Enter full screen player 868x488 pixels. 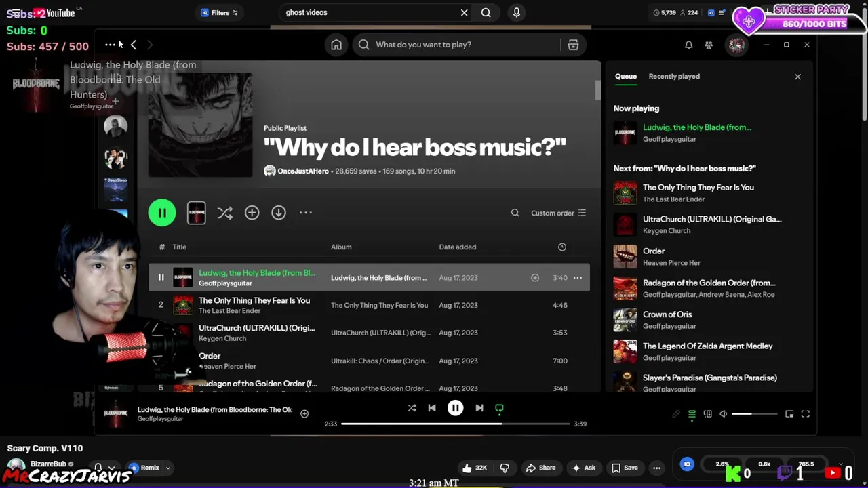pos(806,414)
